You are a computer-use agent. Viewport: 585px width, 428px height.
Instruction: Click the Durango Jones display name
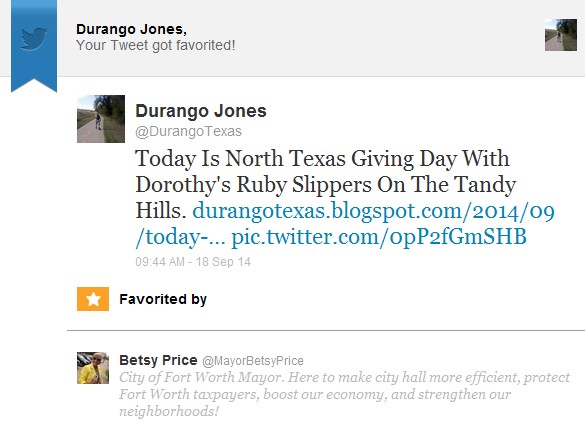pyautogui.click(x=201, y=111)
